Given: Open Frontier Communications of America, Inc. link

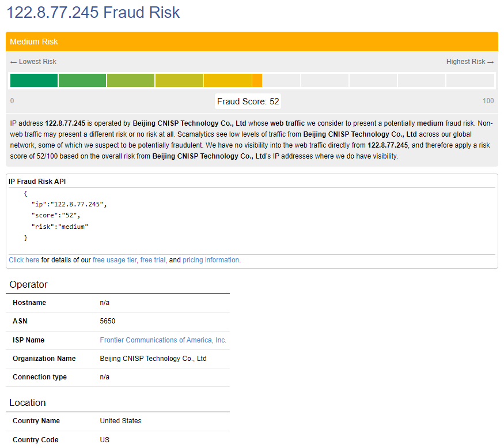Looking at the screenshot, I should pyautogui.click(x=163, y=340).
